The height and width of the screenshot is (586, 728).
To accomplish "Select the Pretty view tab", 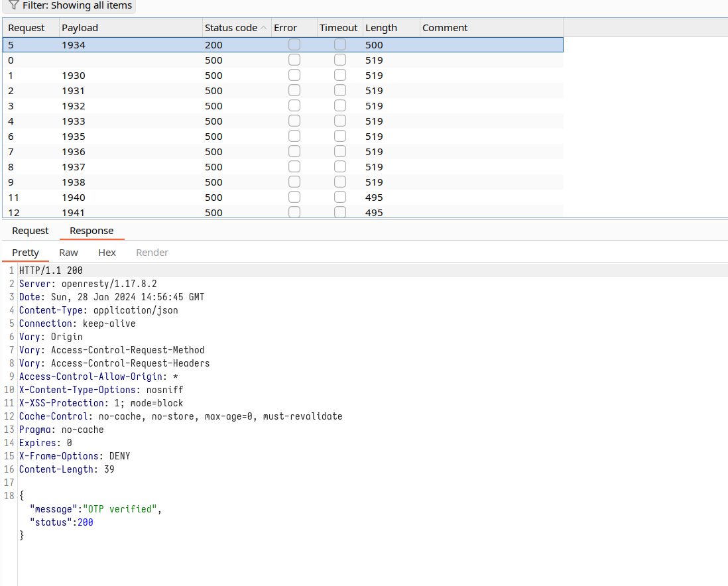I will click(26, 253).
